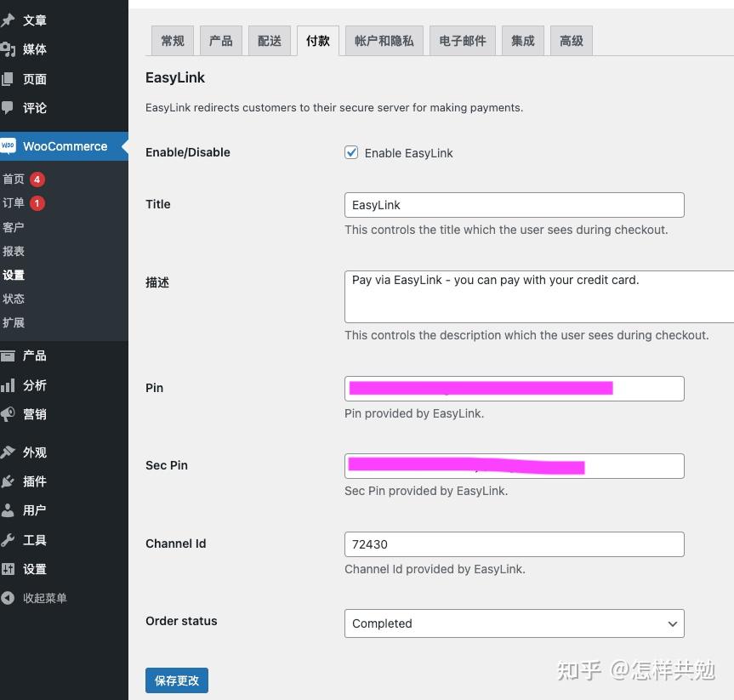
Task: Uncheck the Enable EasyLink checkbox
Action: [351, 153]
